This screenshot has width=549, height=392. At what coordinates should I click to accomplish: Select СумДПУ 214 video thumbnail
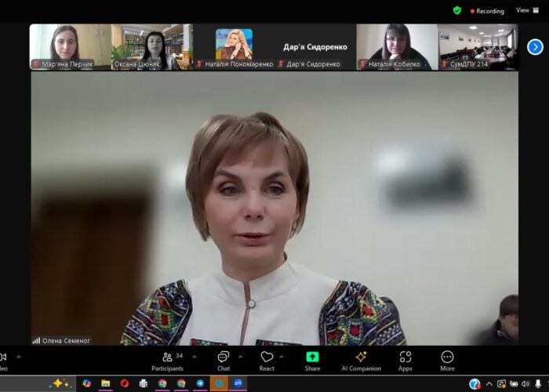click(478, 46)
